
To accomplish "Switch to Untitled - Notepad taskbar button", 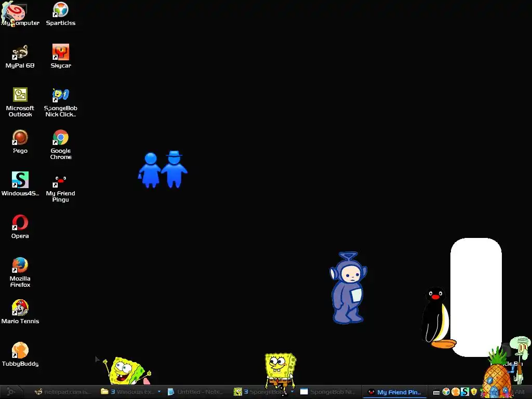I will click(x=196, y=392).
